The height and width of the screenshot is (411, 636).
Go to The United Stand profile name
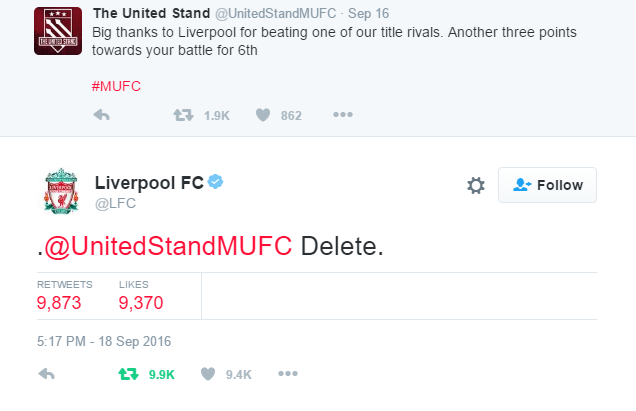pos(150,13)
